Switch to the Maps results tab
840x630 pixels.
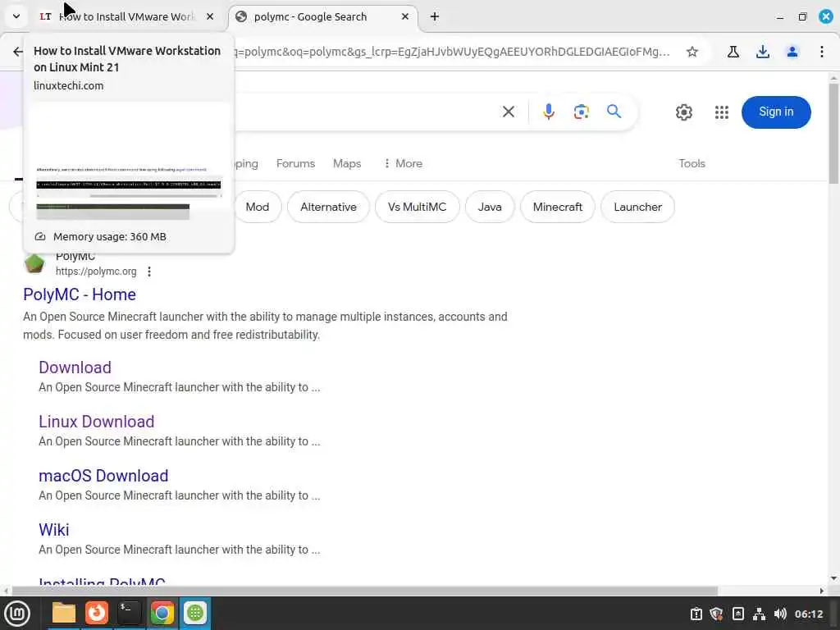click(x=347, y=163)
